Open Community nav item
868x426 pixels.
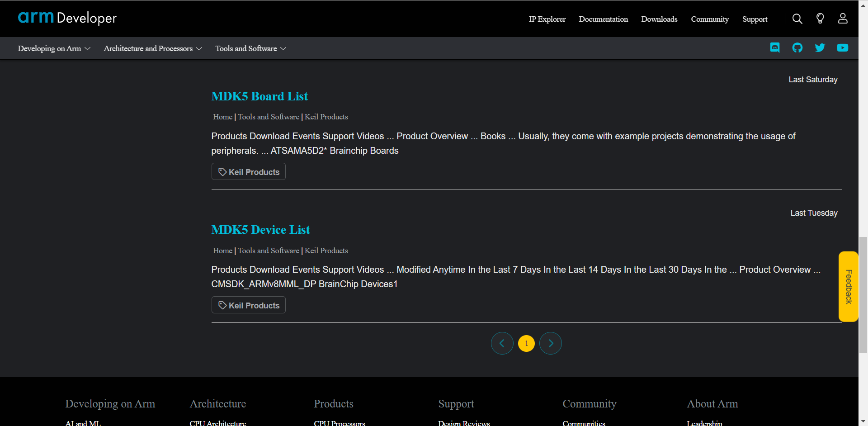710,19
